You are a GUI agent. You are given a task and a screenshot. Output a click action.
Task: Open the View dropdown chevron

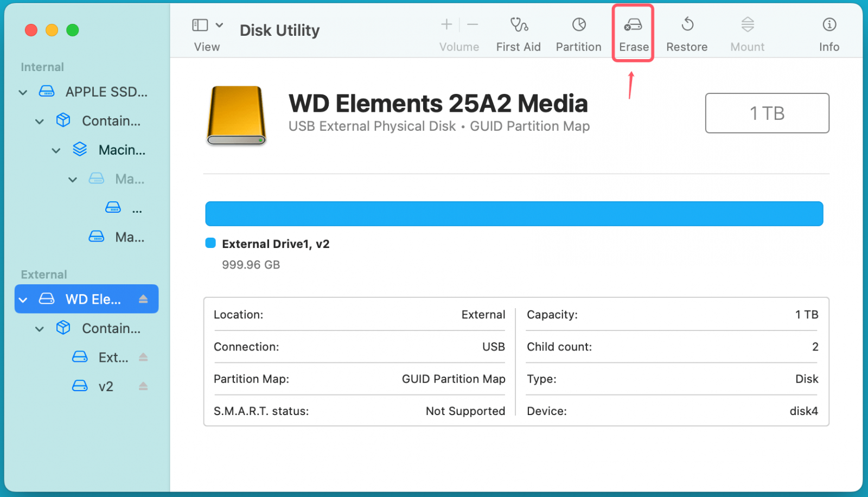click(219, 25)
